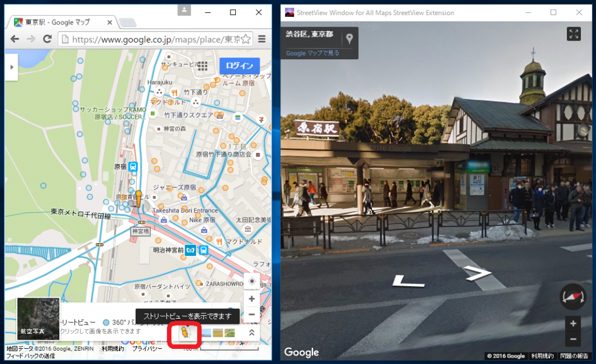Click the StreetView compass control
This screenshot has width=596, height=364.
coord(573,297)
